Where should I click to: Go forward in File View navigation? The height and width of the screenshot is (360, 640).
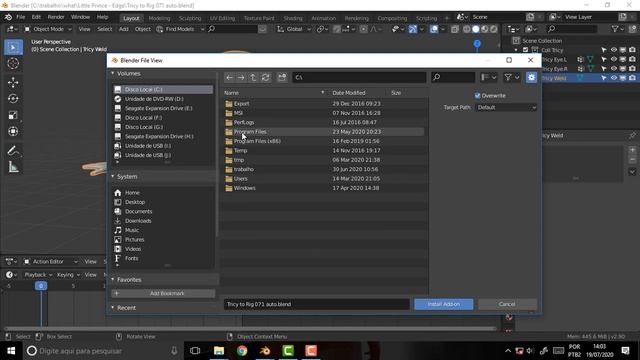pos(241,77)
